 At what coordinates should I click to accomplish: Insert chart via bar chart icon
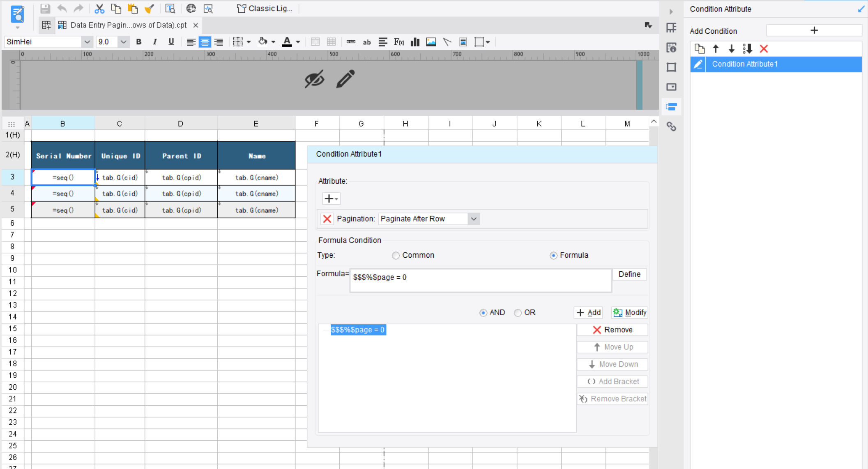coord(415,42)
